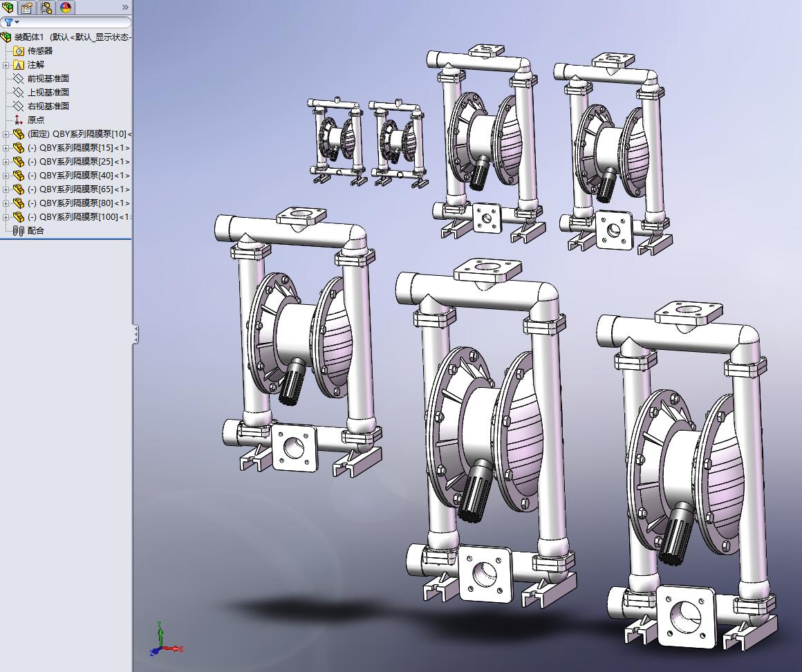Select the root node text 装配体1

(29, 37)
